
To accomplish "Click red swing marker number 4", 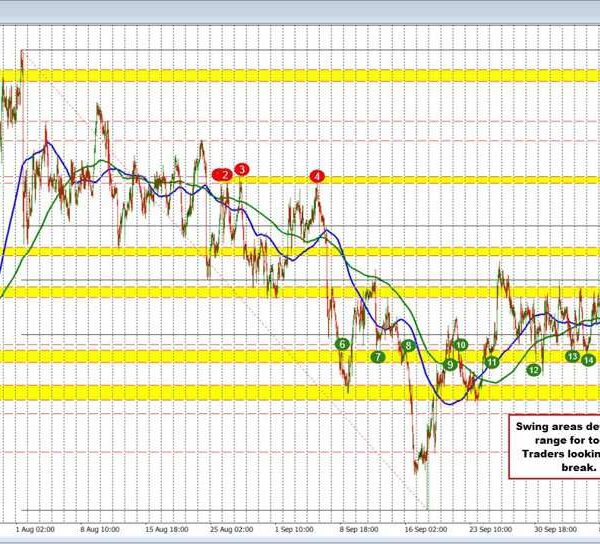I will coord(317,176).
